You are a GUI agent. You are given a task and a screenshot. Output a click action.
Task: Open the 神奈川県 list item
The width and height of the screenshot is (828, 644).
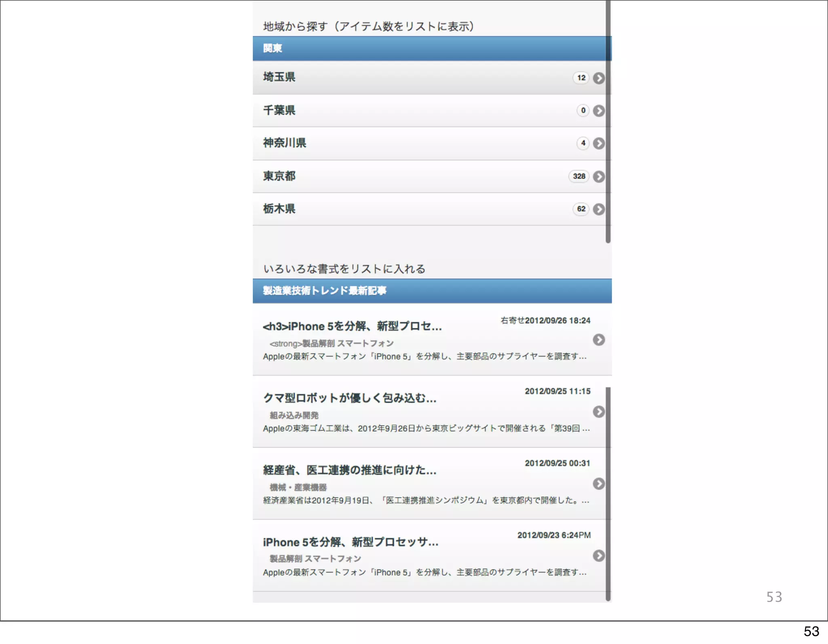pos(284,143)
